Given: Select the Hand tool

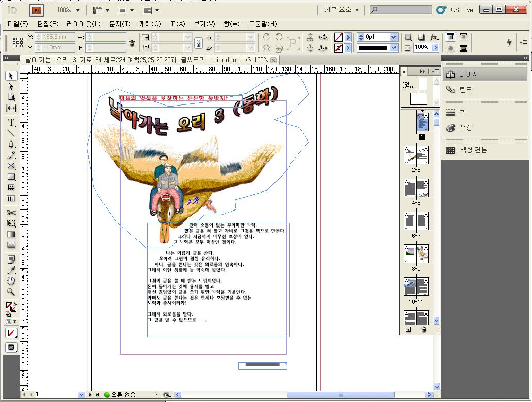Looking at the screenshot, I should coord(11,281).
